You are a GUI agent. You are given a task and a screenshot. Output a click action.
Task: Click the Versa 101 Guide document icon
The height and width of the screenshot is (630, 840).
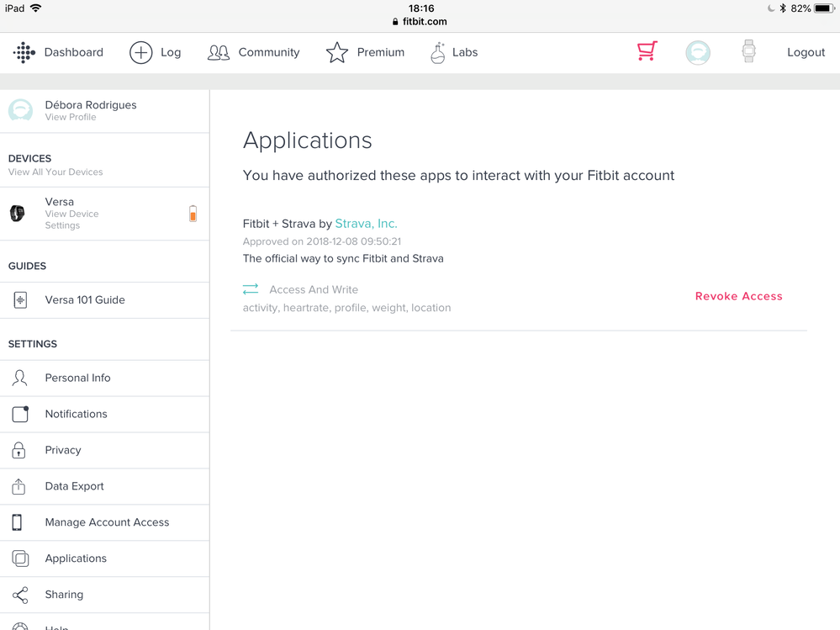(20, 300)
